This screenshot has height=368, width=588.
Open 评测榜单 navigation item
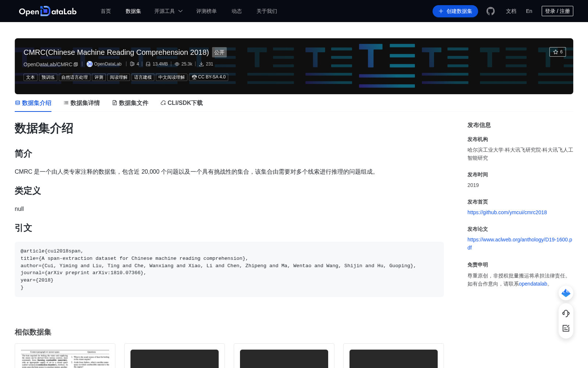[x=207, y=11]
